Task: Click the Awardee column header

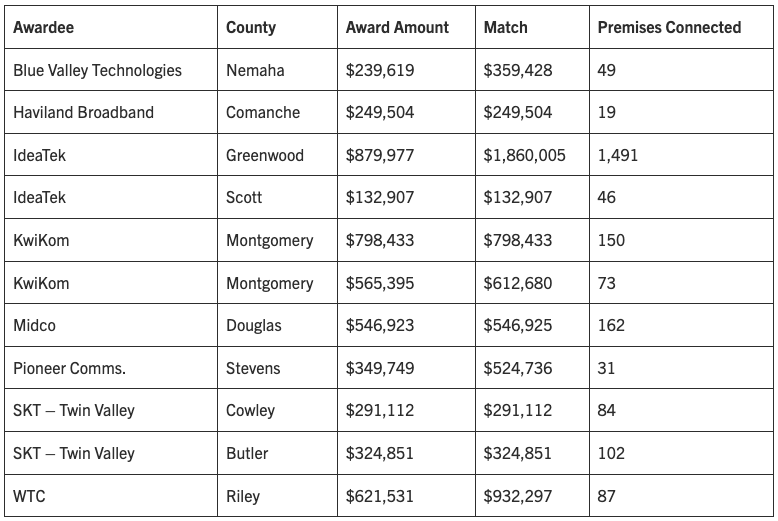Action: click(x=43, y=28)
